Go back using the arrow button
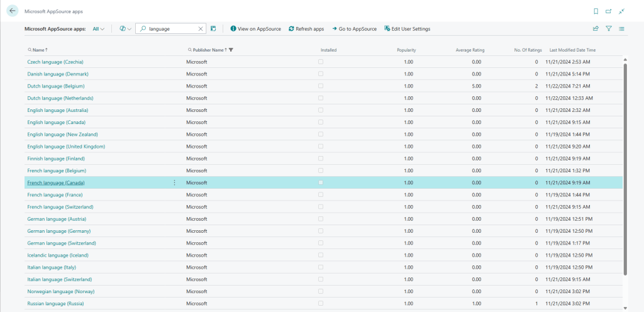This screenshot has height=312, width=644. tap(13, 11)
